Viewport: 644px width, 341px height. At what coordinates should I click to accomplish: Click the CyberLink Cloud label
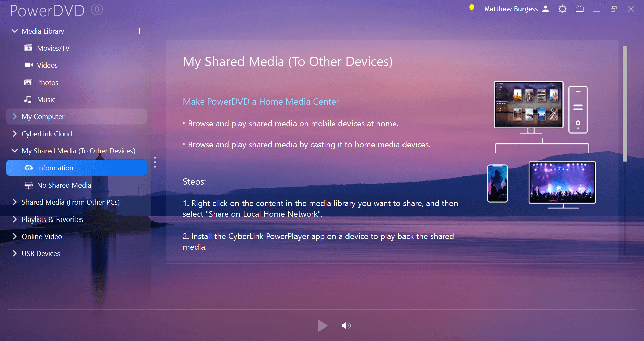(47, 134)
